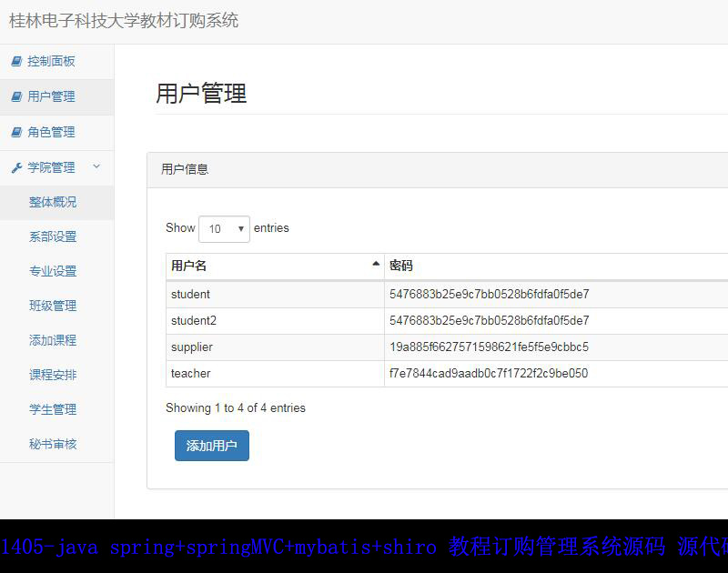Click the 用户管理 page heading
Screen dimensions: 728x573
(201, 94)
